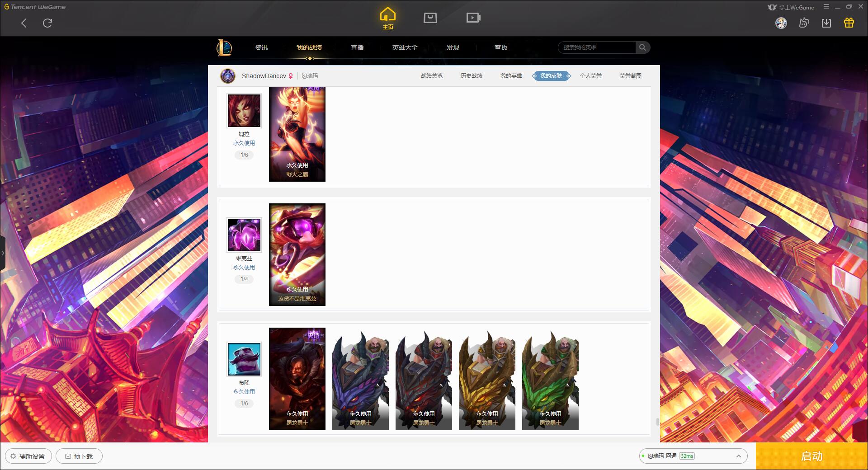Open the 查找 tab

click(x=501, y=47)
